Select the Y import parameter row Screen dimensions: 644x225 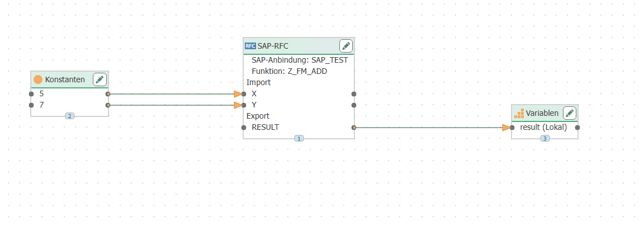[254, 105]
